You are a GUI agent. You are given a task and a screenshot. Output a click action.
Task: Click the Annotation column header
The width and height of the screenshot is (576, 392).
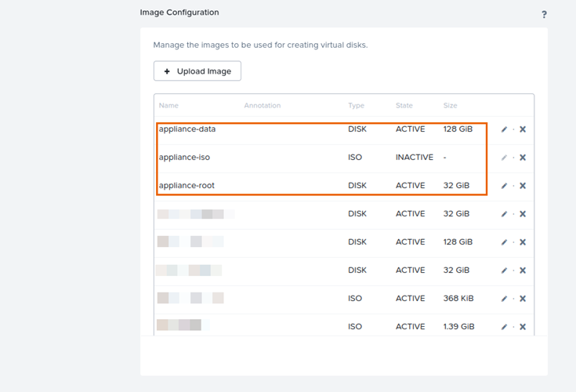pyautogui.click(x=262, y=106)
